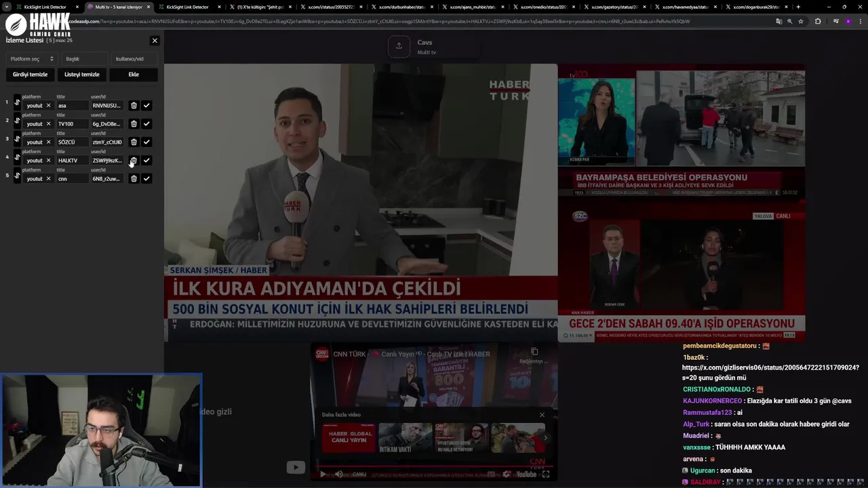Play the CNN TÜRK video
This screenshot has width=868, height=488.
[323, 474]
